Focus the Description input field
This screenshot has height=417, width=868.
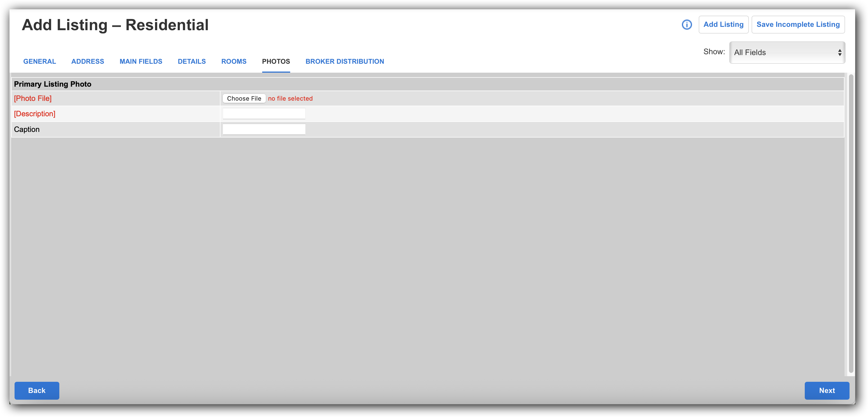264,114
